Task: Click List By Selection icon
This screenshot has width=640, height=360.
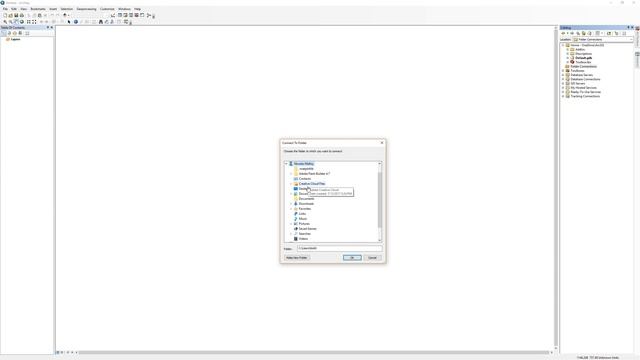Action: point(20,33)
